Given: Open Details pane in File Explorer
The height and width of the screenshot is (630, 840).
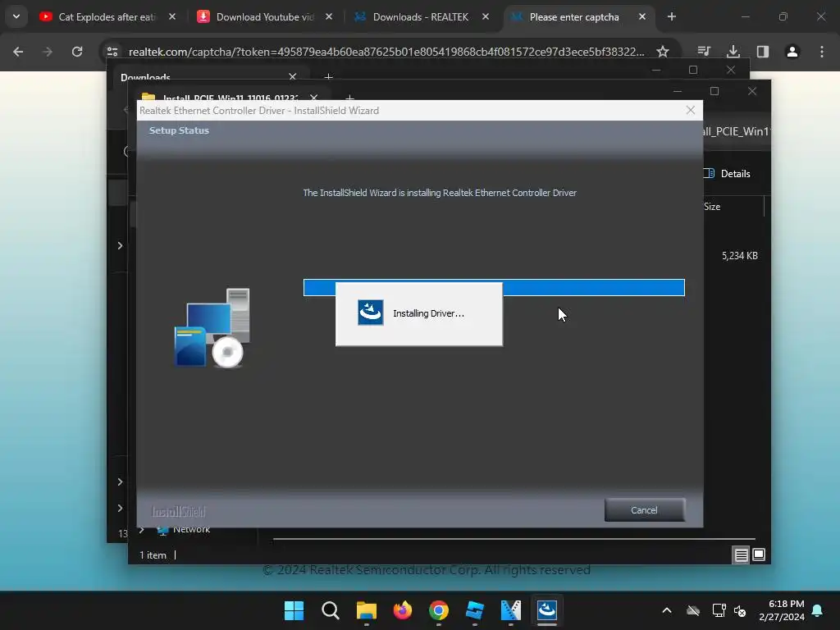Looking at the screenshot, I should [x=729, y=174].
